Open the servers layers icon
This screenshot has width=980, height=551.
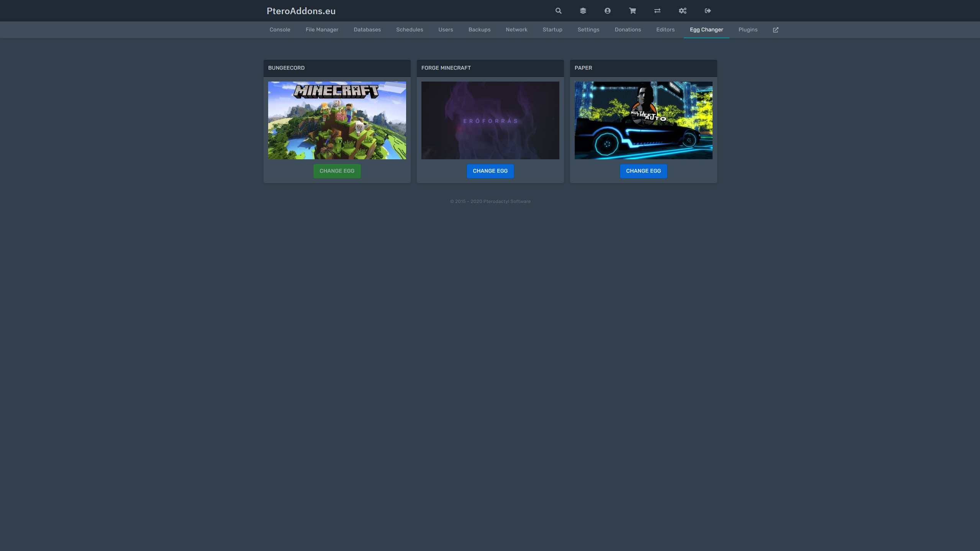(x=583, y=11)
